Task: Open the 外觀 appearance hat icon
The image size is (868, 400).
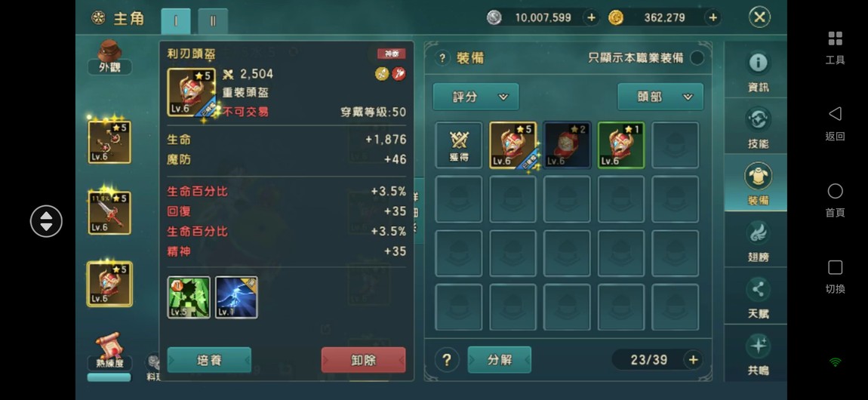Action: tap(109, 57)
